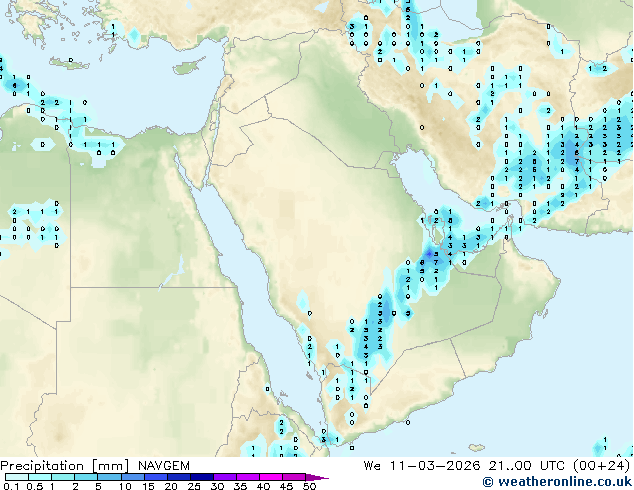634x490 pixels.
Task: Select the 25–30 mm dark blue legend swatch
Action: [201, 477]
